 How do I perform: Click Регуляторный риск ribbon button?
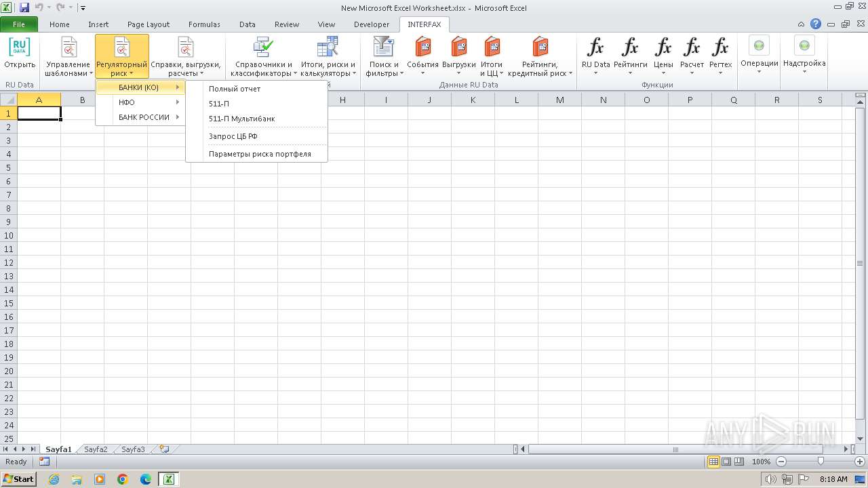122,57
